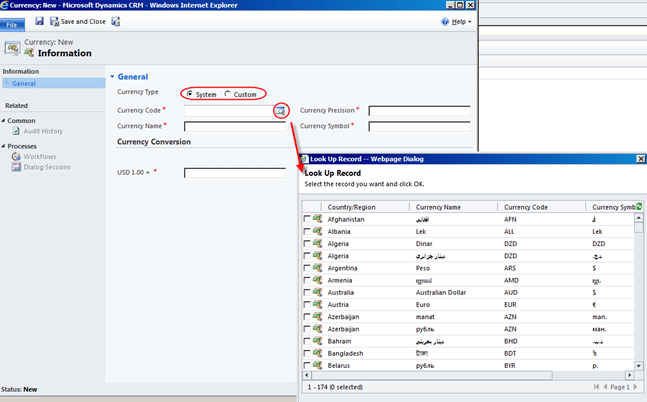The height and width of the screenshot is (402, 647).
Task: Tick the checkbox for Austria
Action: (x=307, y=304)
